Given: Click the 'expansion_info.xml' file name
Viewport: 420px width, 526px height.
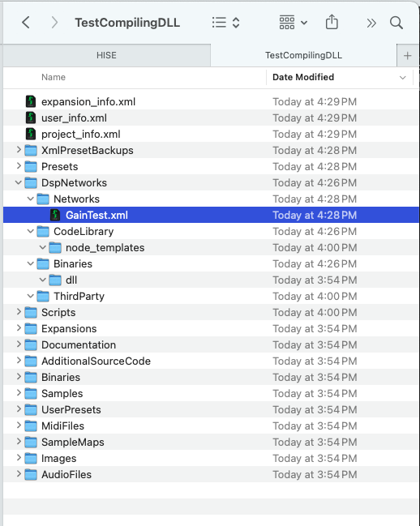Looking at the screenshot, I should point(88,101).
